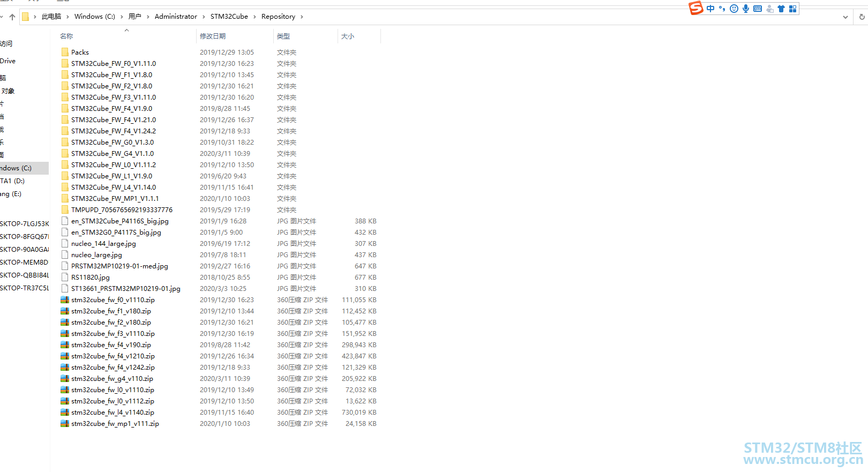Select the folder name STM32Cube_FW_F1_V1.8.0

(x=111, y=74)
